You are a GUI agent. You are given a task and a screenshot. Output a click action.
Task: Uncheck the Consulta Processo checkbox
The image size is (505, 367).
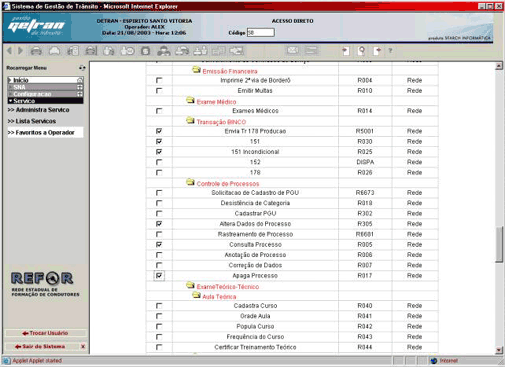point(159,244)
